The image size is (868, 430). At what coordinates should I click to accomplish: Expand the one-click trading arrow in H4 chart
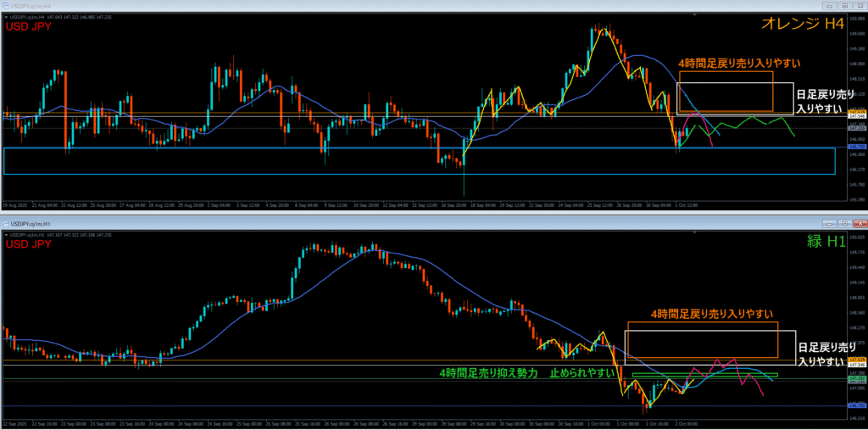pyautogui.click(x=5, y=17)
